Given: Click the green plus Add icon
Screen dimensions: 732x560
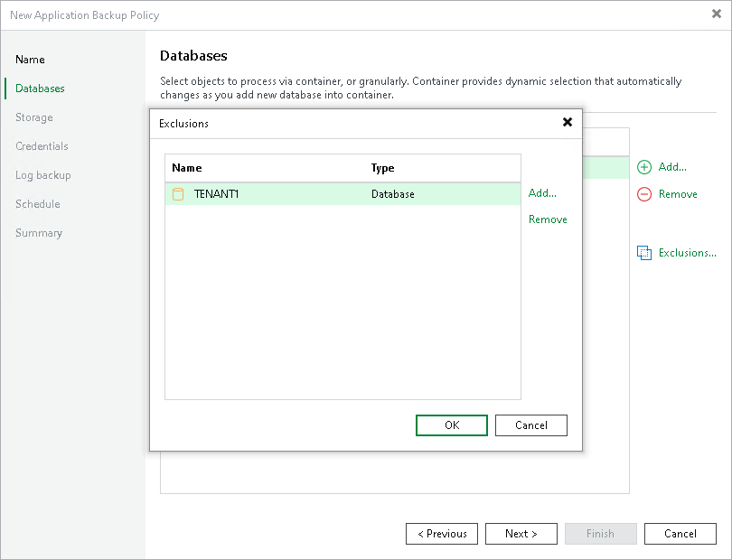Looking at the screenshot, I should click(x=643, y=167).
